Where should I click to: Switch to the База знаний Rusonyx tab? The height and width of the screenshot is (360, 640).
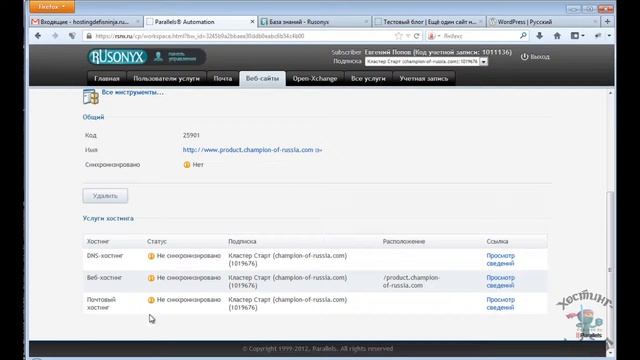tap(314, 22)
